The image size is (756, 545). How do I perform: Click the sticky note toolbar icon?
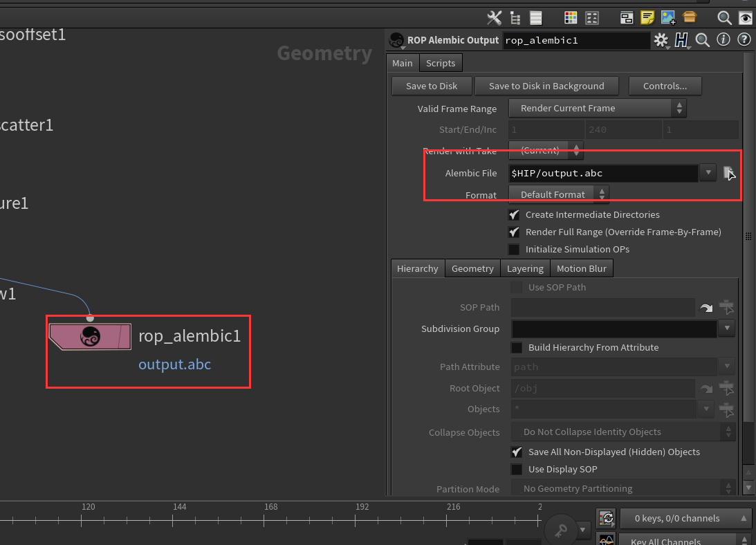click(x=647, y=17)
